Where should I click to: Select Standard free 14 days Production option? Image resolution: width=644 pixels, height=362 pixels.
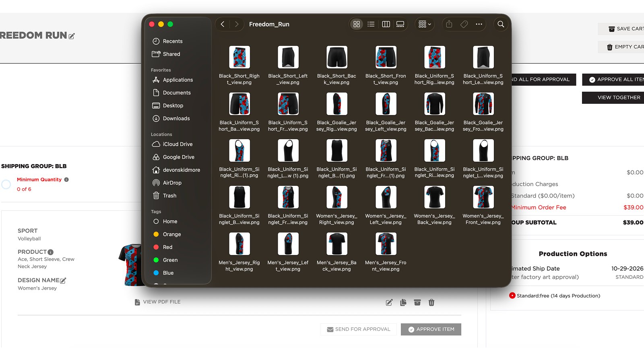pyautogui.click(x=512, y=296)
